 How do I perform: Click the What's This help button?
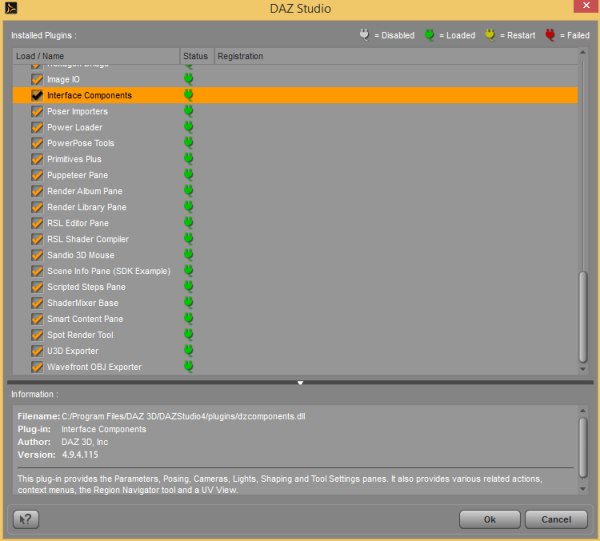[25, 519]
